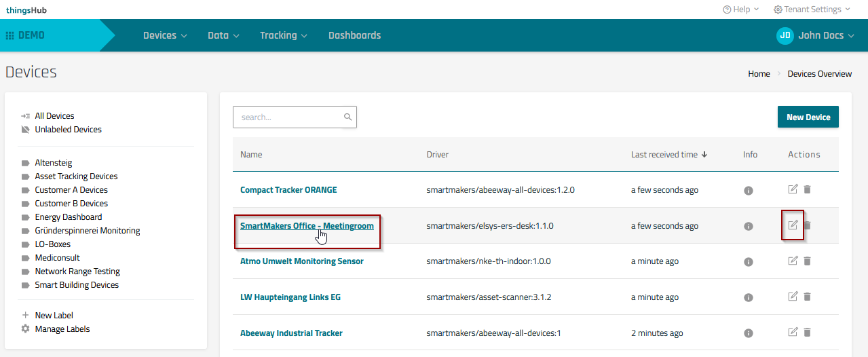Screen dimensions: 868x357
Task: Select the Energy Dashboard label
Action: click(x=69, y=217)
